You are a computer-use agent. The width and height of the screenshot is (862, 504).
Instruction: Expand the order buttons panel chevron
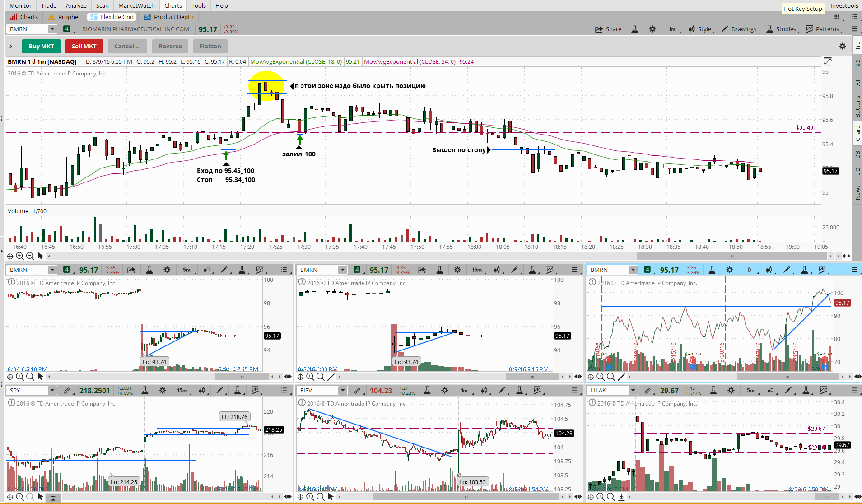(11, 46)
